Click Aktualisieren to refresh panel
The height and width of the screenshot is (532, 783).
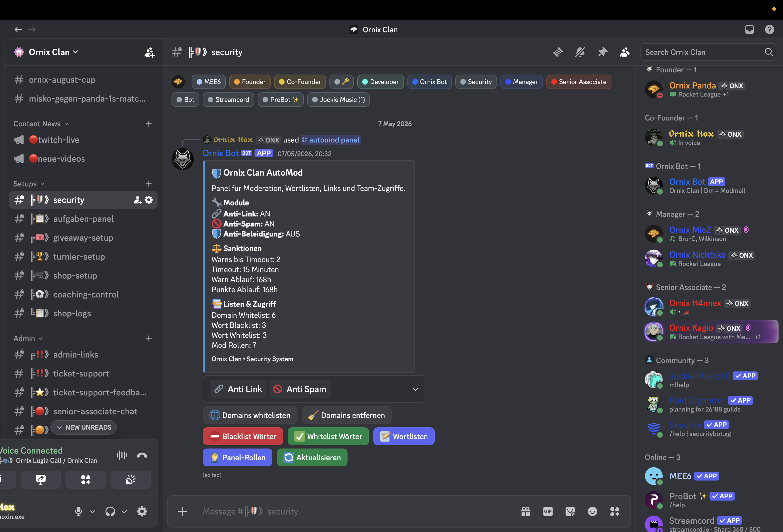[312, 458]
